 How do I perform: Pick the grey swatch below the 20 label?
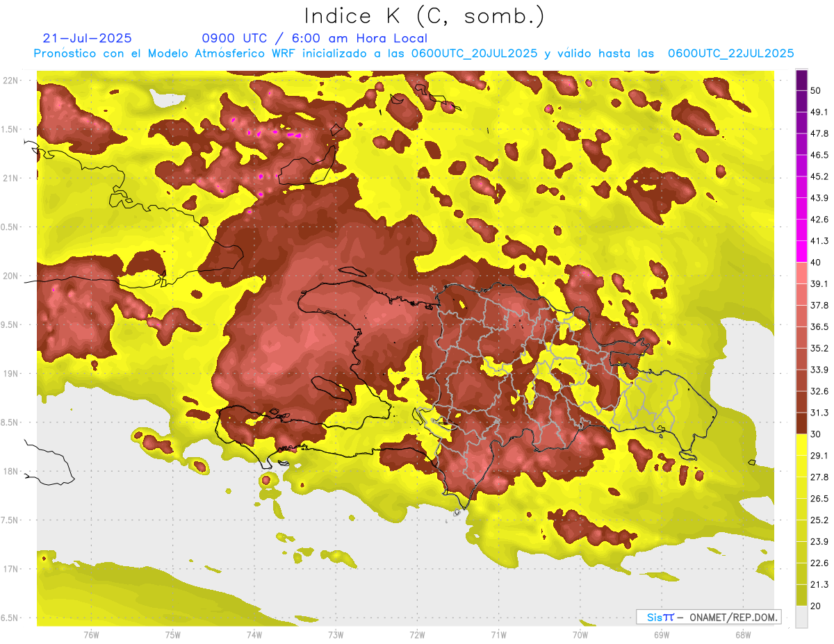click(801, 616)
